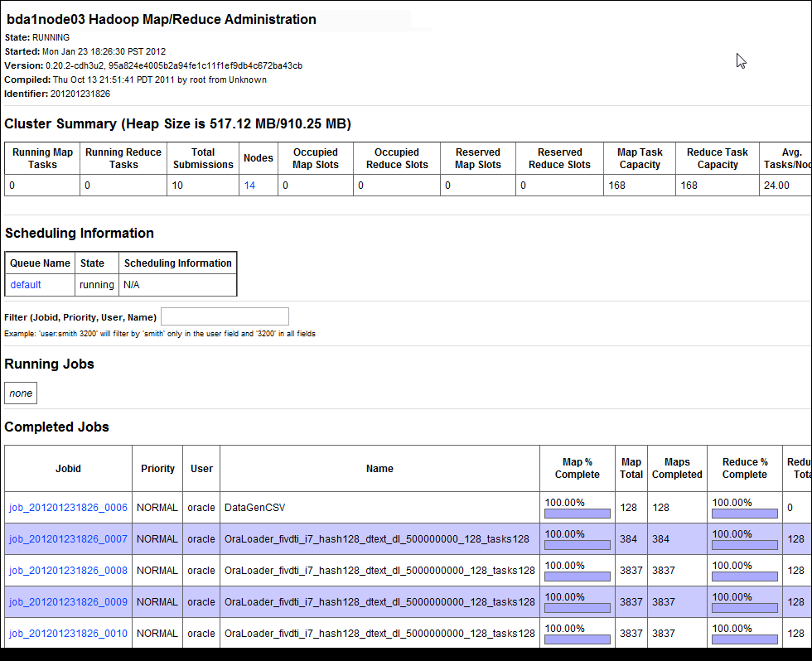Click the job filter input field

pyautogui.click(x=225, y=316)
